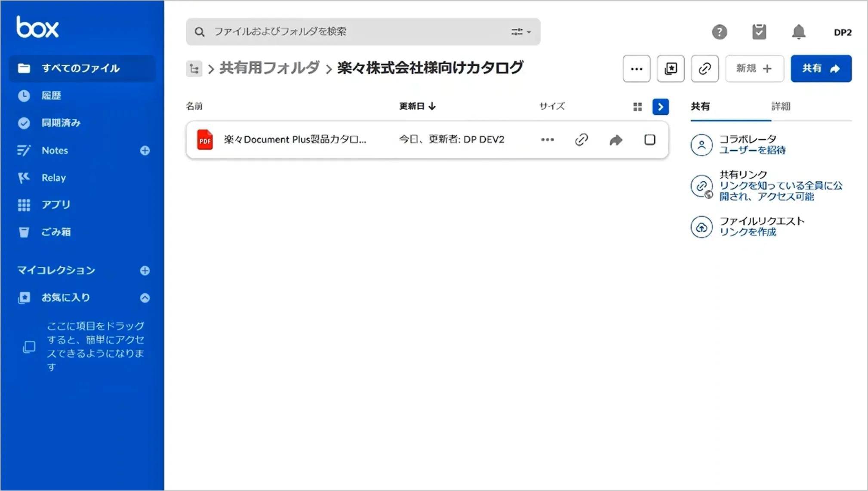The width and height of the screenshot is (868, 491).
Task: Click the grid view toggle icon
Action: pos(637,106)
